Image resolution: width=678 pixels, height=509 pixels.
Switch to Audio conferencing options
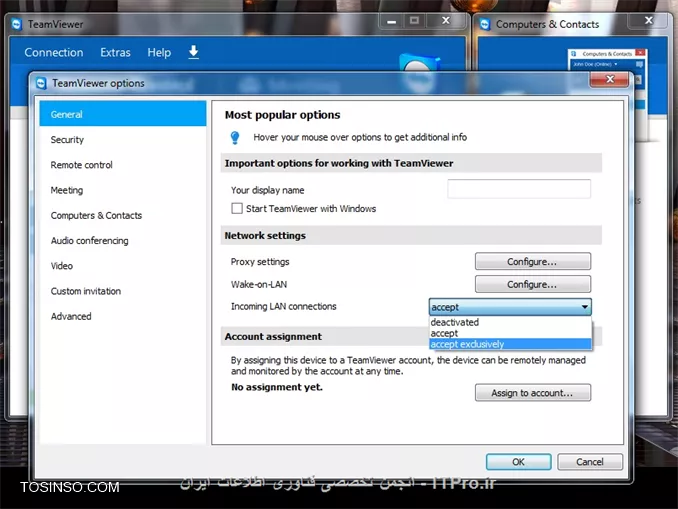coord(123,240)
